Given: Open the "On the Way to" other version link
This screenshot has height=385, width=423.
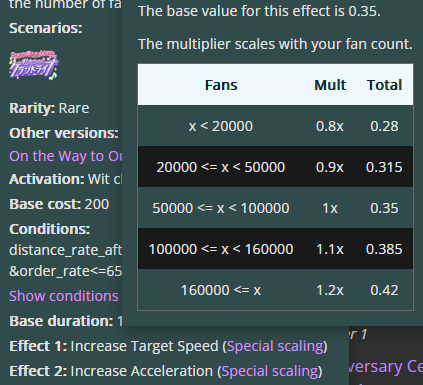Looking at the screenshot, I should click(66, 156).
